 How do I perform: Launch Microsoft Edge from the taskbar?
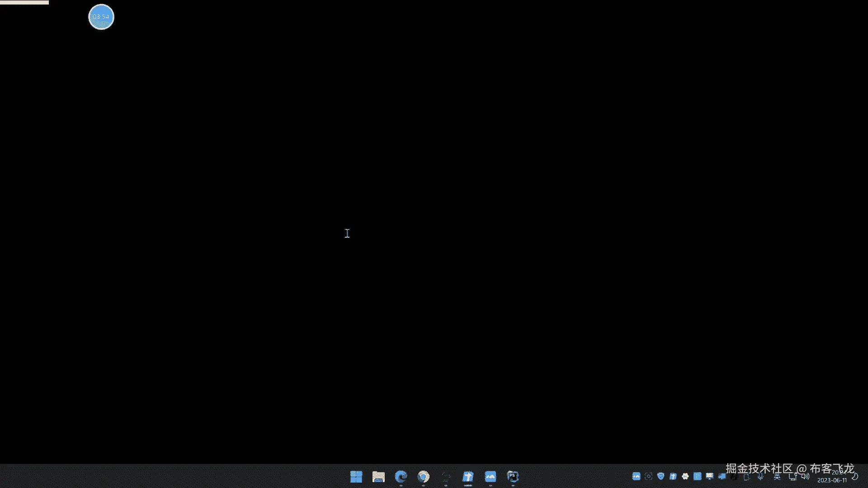(401, 477)
